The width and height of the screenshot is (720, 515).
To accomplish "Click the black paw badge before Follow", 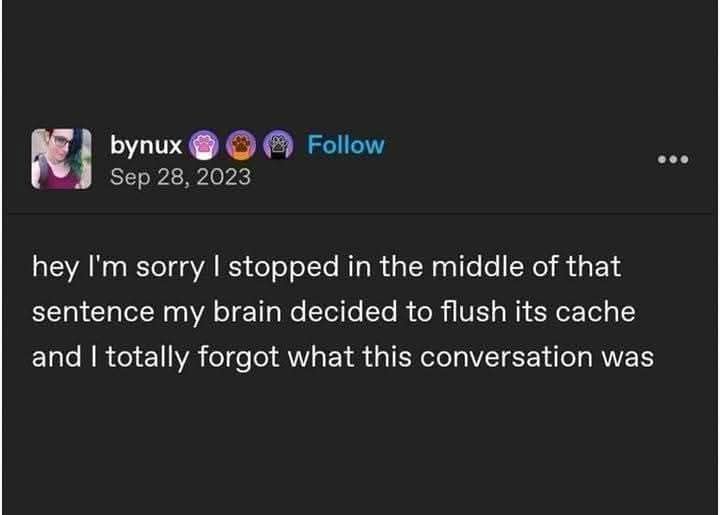I will pos(277,146).
